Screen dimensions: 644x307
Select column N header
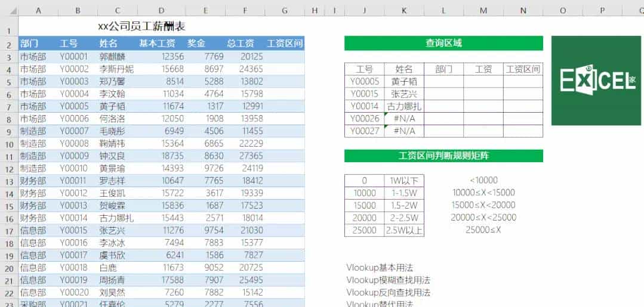523,11
